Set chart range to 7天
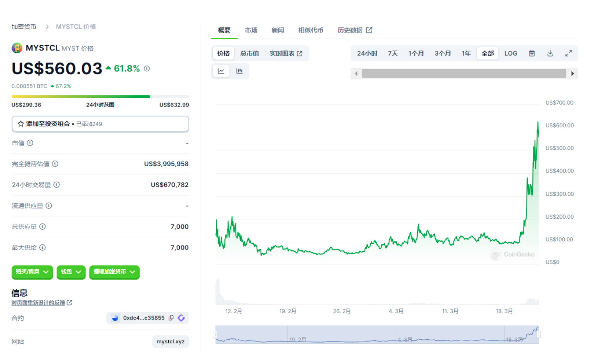Image resolution: width=599 pixels, height=364 pixels. click(x=393, y=53)
